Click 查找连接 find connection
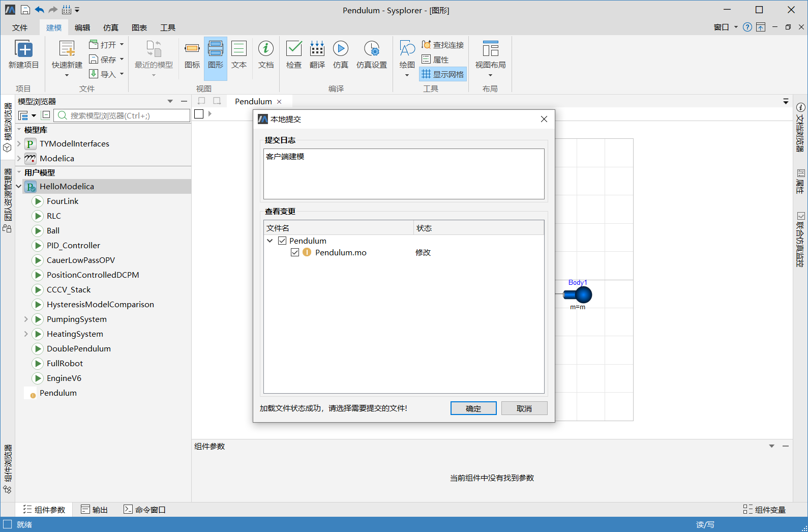 [x=443, y=45]
